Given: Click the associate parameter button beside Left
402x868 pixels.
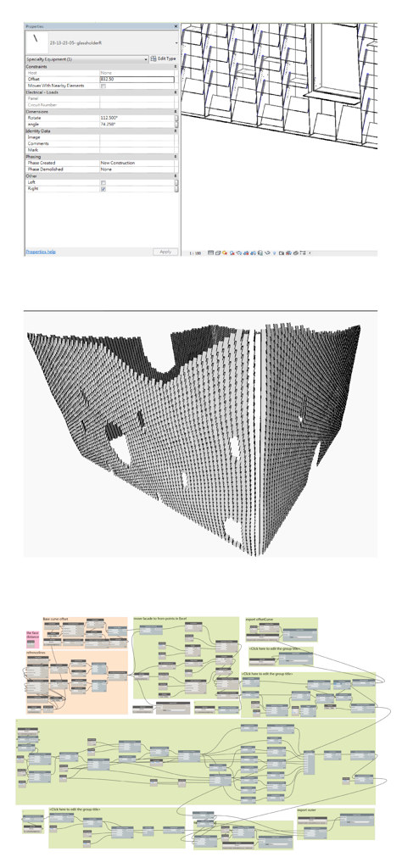Looking at the screenshot, I should pyautogui.click(x=176, y=182).
